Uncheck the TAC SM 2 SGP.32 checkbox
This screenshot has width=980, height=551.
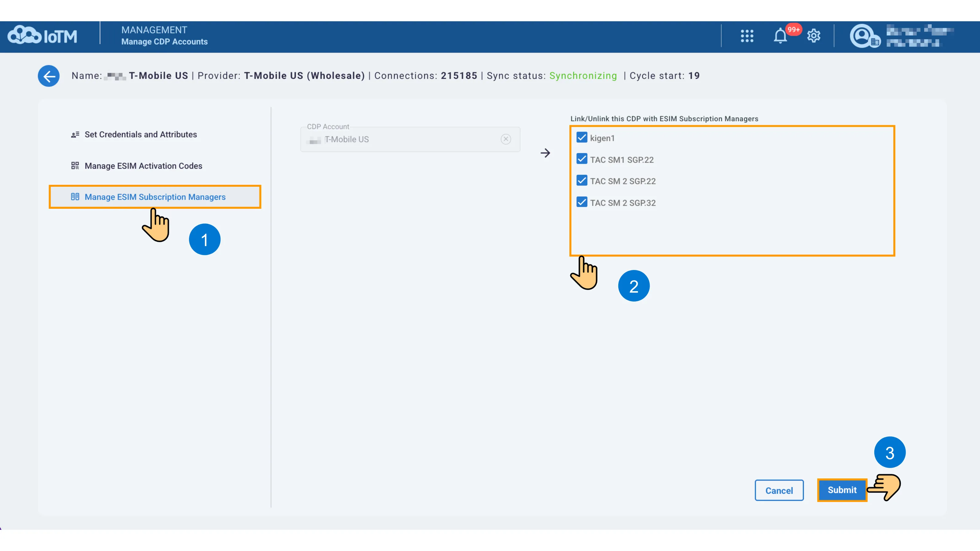tap(582, 202)
